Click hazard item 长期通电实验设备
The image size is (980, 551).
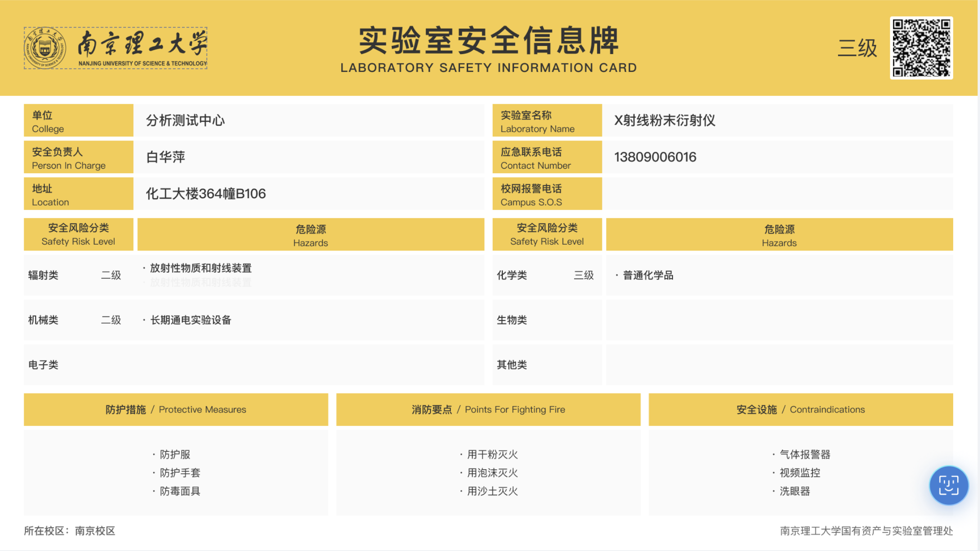[x=191, y=320]
